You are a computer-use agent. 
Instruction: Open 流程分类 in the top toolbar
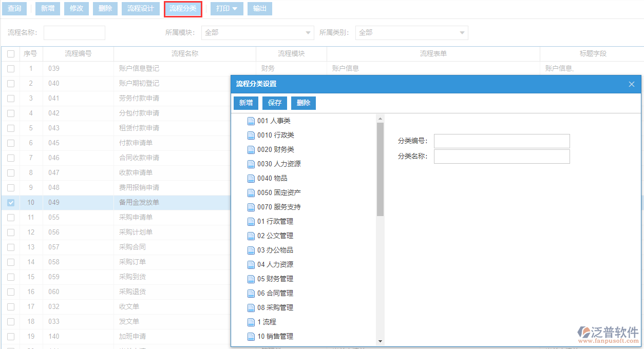[183, 9]
